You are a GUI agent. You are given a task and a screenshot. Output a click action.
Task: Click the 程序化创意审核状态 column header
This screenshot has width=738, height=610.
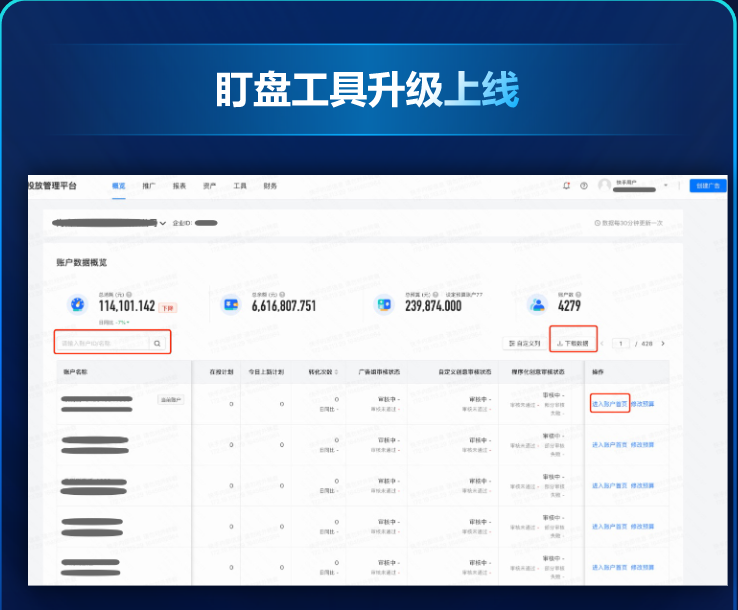[x=538, y=372]
